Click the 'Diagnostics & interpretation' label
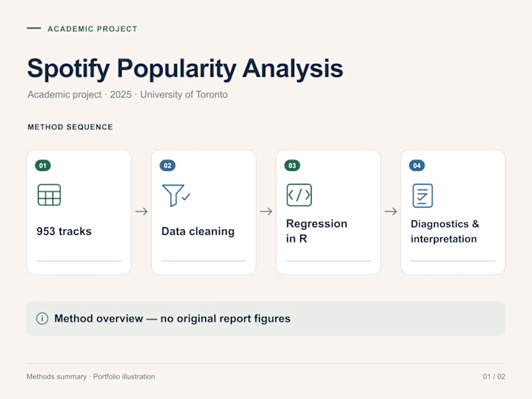Viewport: 532px width, 399px height. 445,231
